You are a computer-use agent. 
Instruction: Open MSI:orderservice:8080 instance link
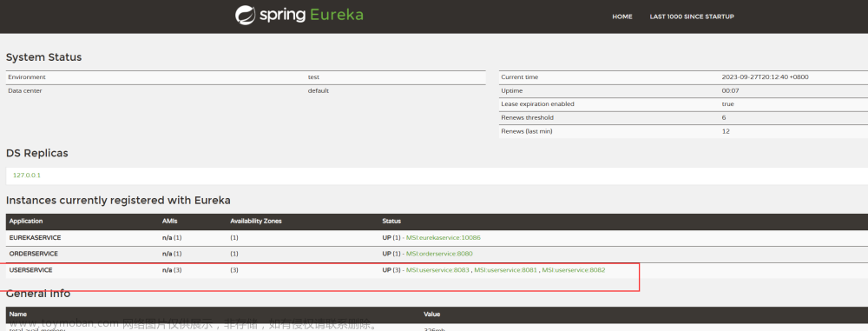click(x=439, y=254)
